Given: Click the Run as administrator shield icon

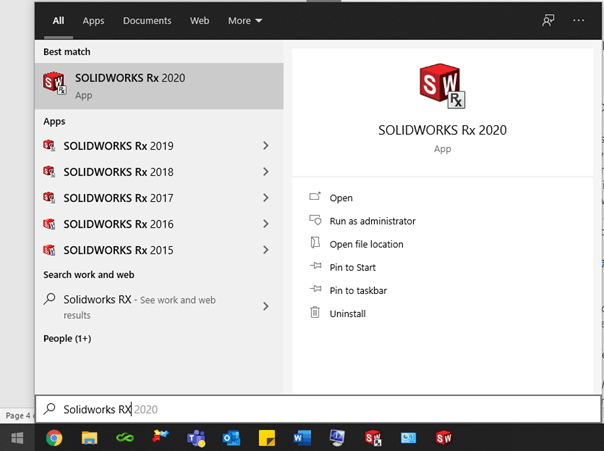Looking at the screenshot, I should coord(315,220).
